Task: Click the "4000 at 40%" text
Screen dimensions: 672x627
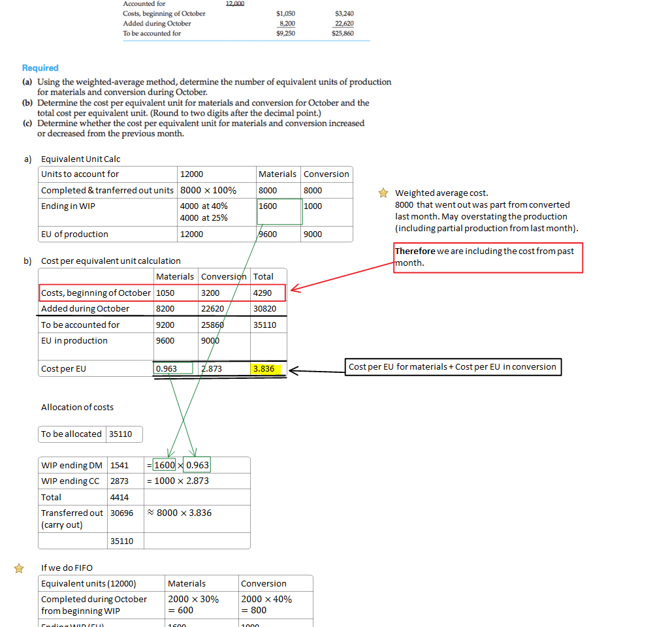Action: point(204,206)
